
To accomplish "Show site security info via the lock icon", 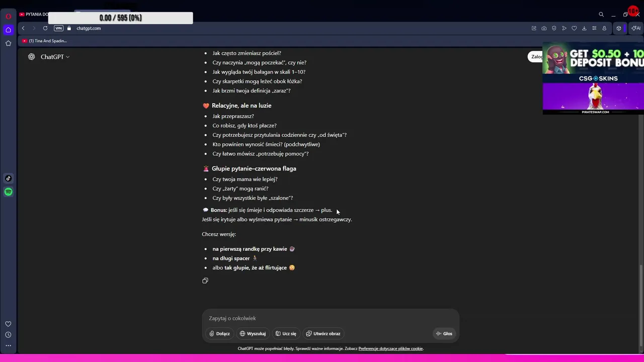I will [x=69, y=28].
